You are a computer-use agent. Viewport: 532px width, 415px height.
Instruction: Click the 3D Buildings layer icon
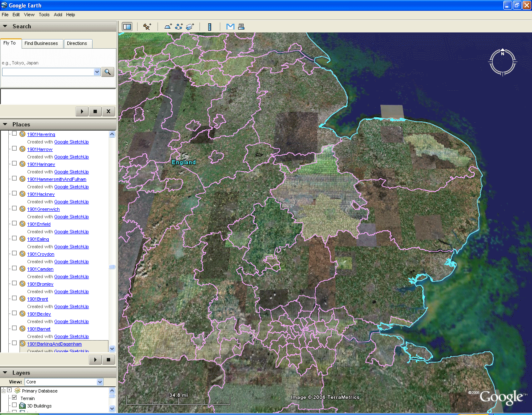click(x=22, y=405)
